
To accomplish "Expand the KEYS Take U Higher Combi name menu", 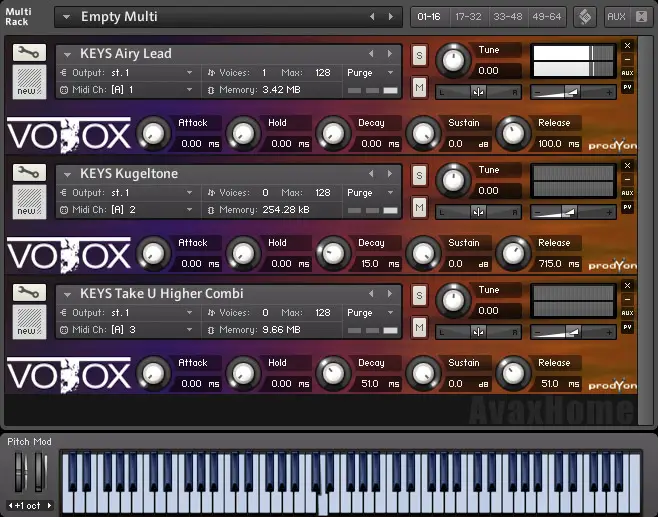I will pyautogui.click(x=67, y=295).
